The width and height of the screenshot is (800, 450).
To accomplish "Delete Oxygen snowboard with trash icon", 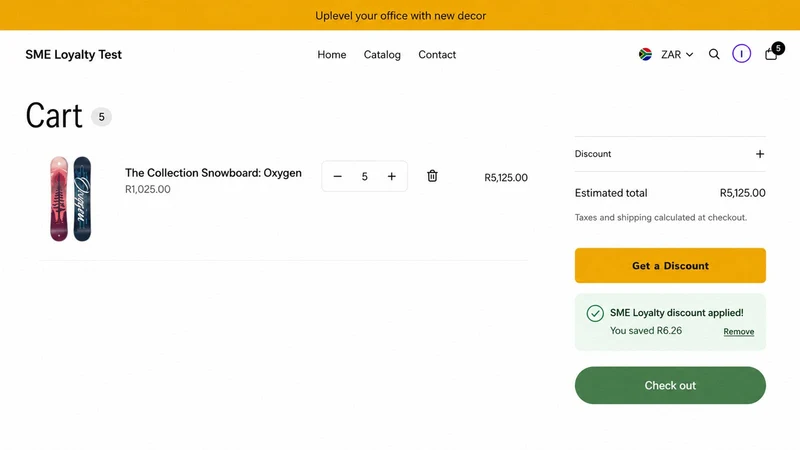I will pos(432,176).
